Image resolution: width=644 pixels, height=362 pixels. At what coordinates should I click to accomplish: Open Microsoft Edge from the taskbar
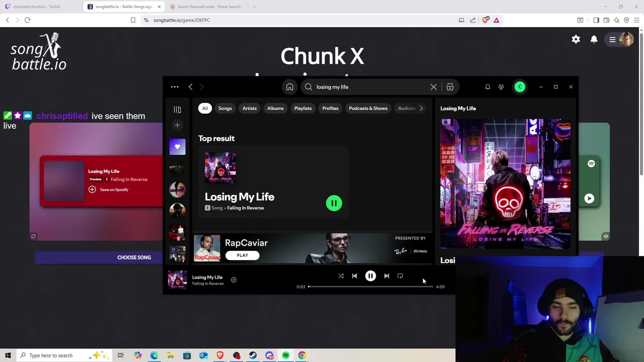click(154, 355)
